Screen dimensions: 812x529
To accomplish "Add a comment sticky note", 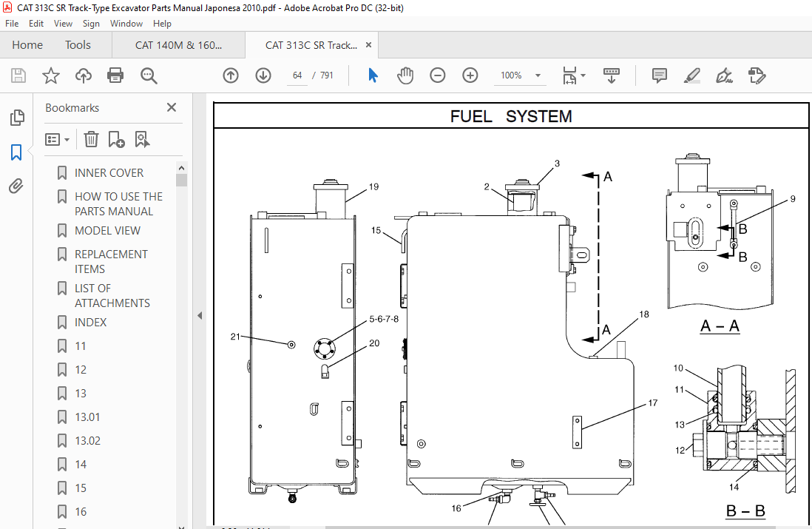I will pos(659,75).
